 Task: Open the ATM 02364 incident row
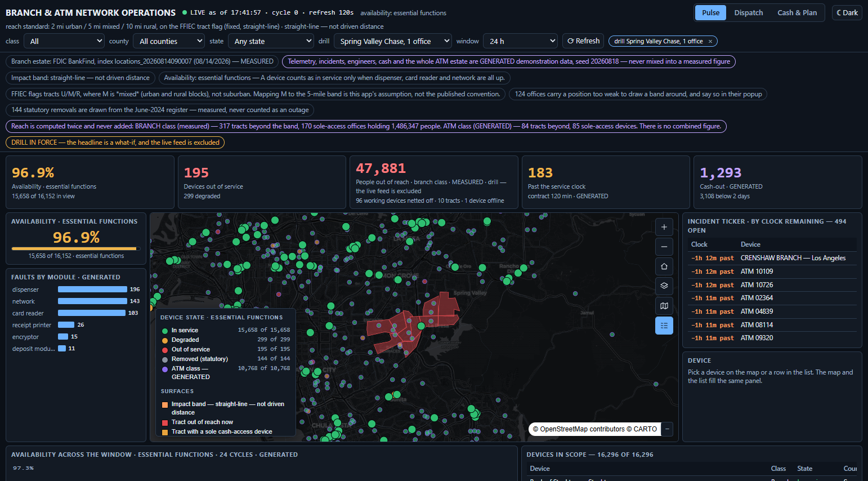click(x=772, y=298)
